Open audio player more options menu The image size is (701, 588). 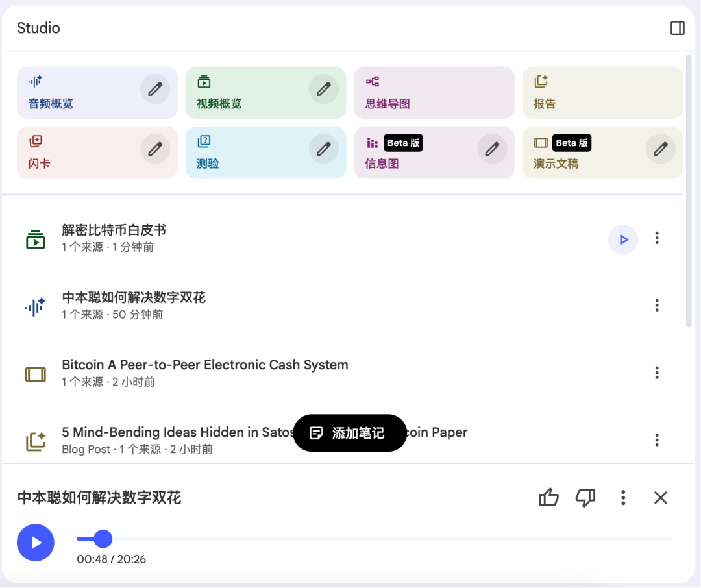623,497
